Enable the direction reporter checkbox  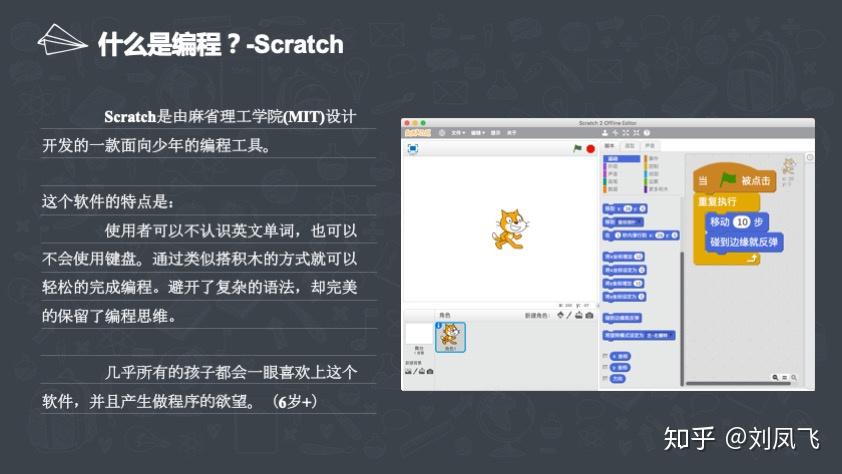[606, 378]
